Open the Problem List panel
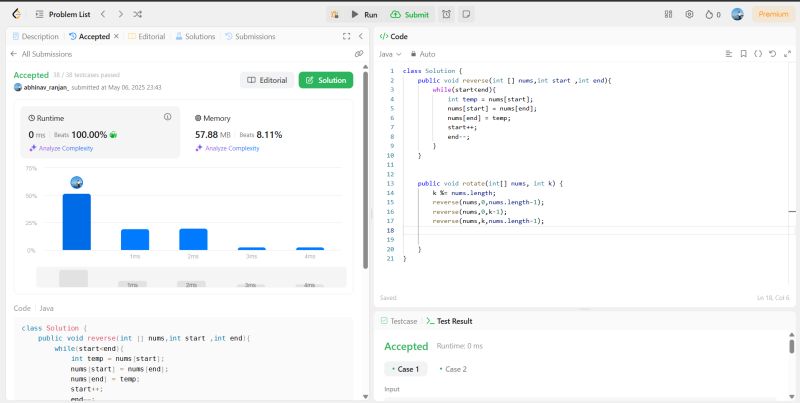The width and height of the screenshot is (800, 403). tap(63, 14)
